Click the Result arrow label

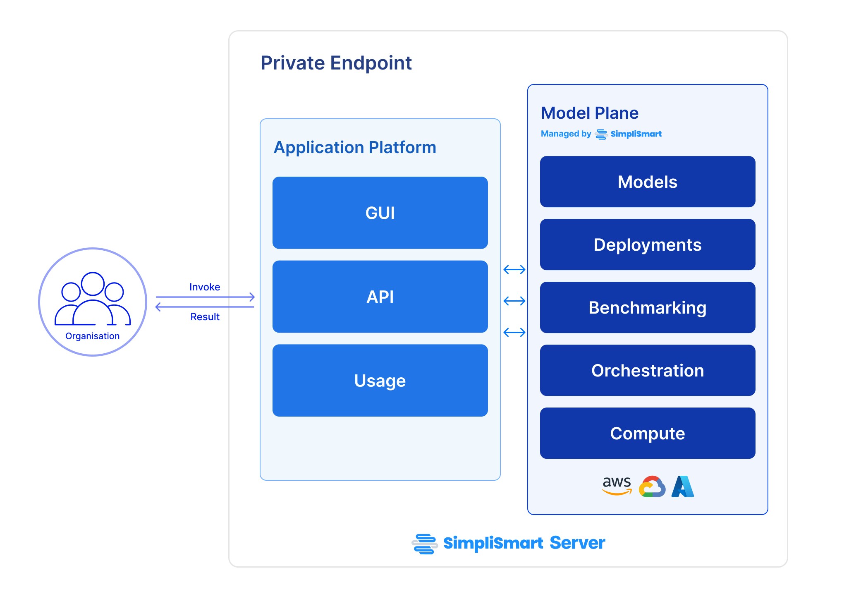click(x=205, y=317)
